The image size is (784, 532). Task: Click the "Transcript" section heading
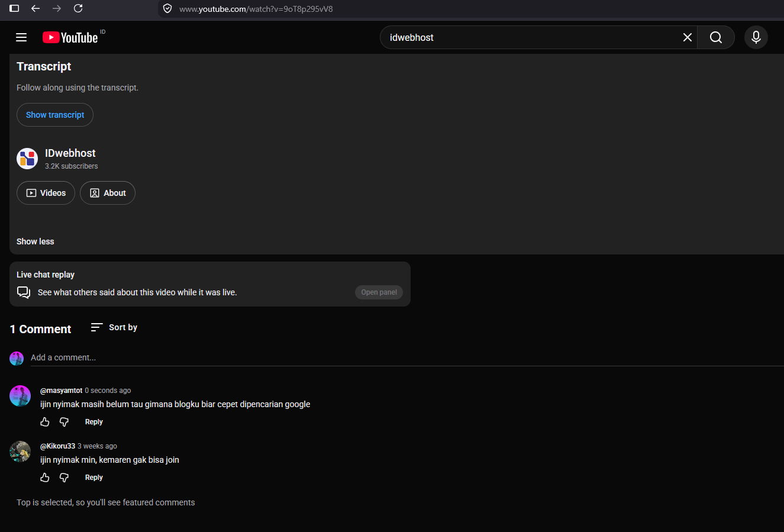point(44,66)
